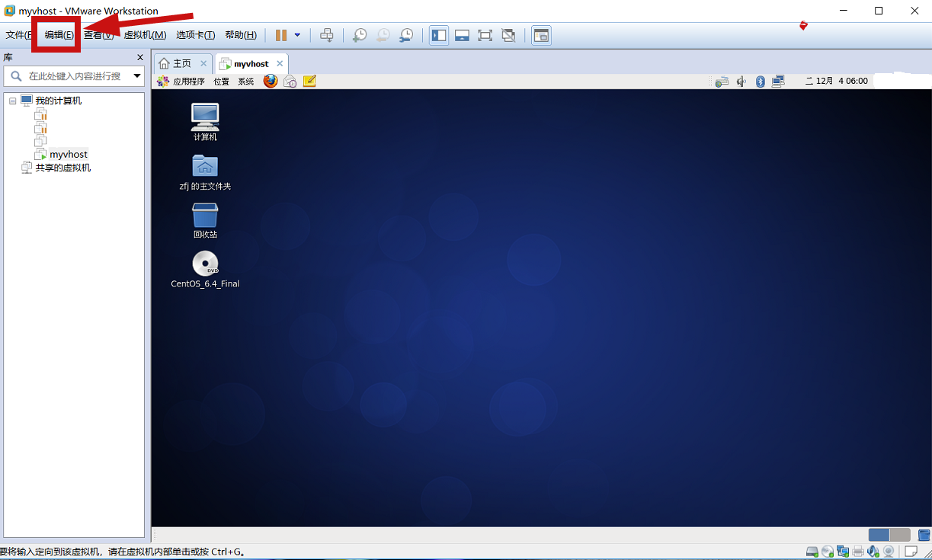
Task: Switch to the first blue workspace
Action: 879,535
